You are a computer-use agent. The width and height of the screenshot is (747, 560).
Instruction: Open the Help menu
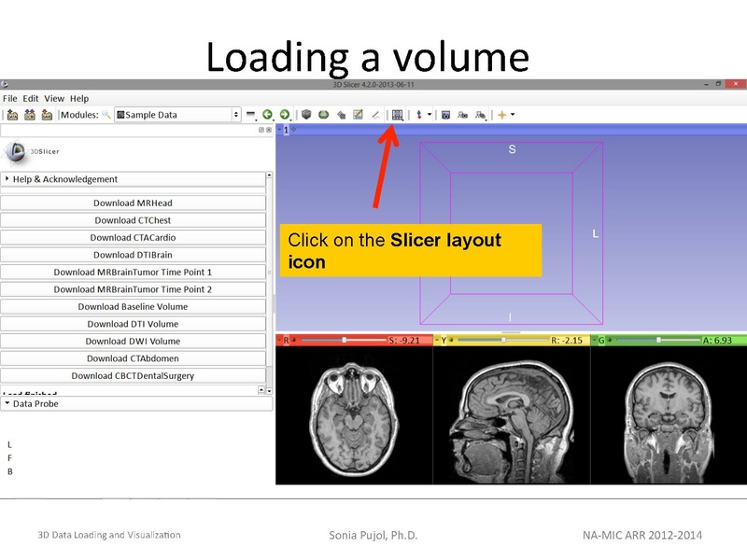[79, 99]
